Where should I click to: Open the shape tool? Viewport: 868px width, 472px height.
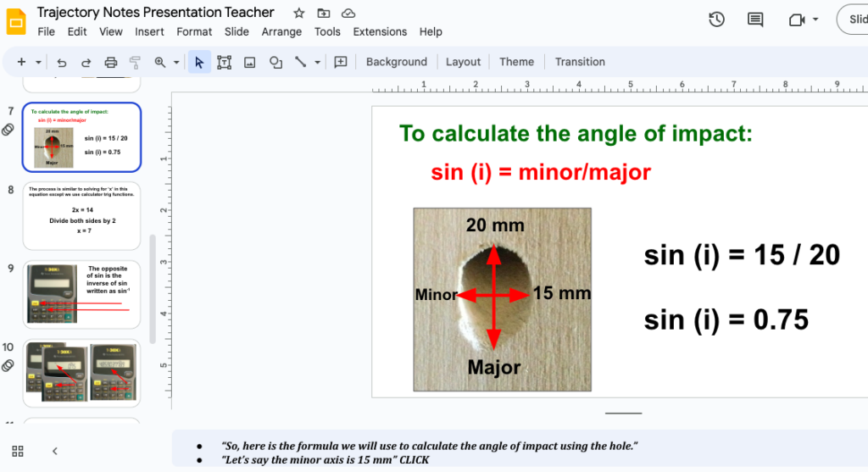[275, 62]
